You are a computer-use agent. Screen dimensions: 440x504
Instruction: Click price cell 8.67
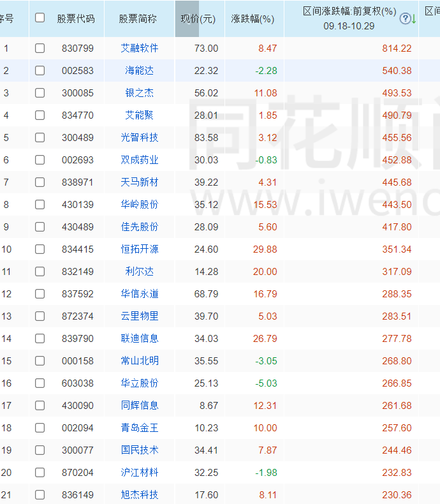pyautogui.click(x=209, y=406)
